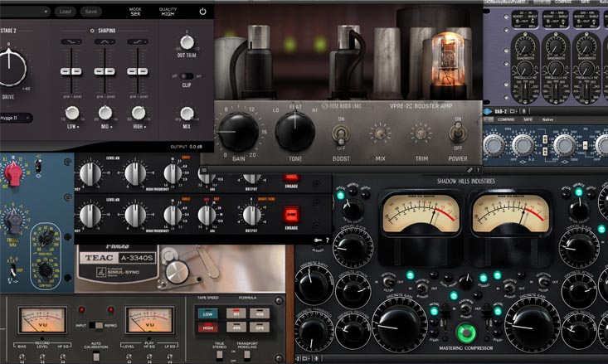Toggle the INPUT/REPRO switch on tape machine
Screen dimensions: 608x364
pyautogui.click(x=95, y=325)
